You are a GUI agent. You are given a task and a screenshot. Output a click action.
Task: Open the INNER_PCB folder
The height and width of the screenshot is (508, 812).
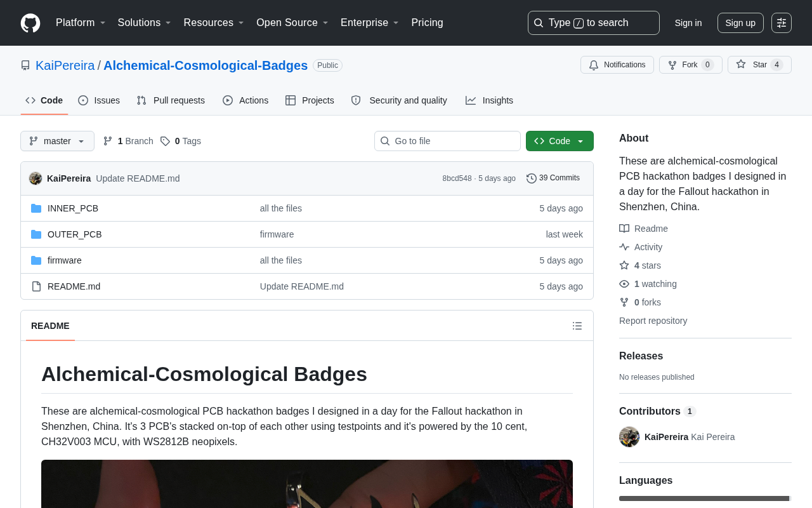pyautogui.click(x=73, y=208)
